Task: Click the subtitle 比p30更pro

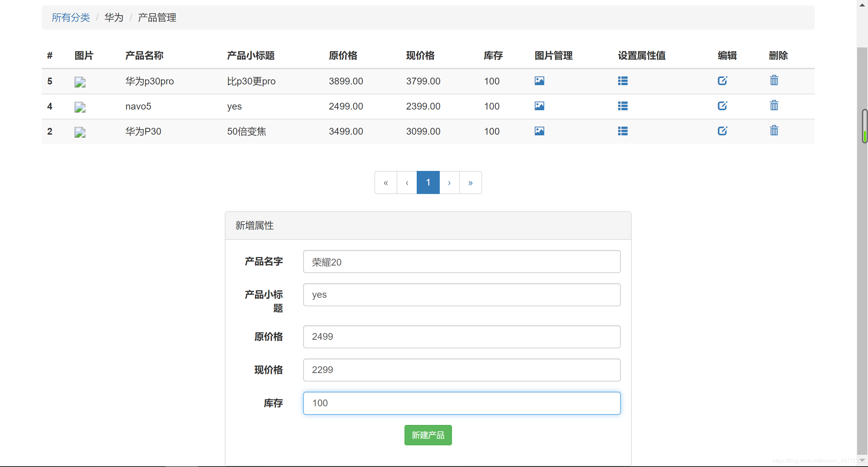Action: tap(251, 81)
